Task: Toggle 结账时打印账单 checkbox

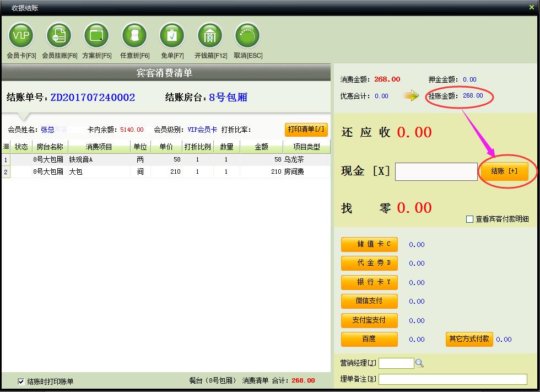Action: coord(21,382)
